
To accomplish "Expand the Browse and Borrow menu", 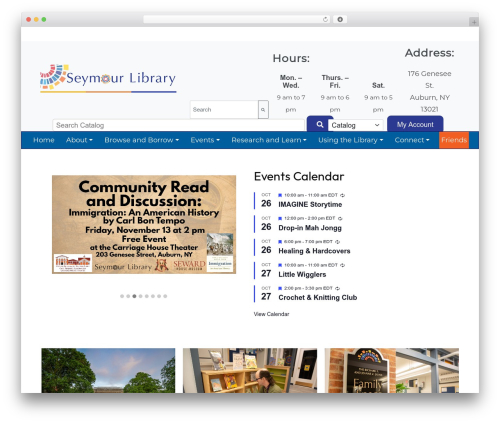I will [x=142, y=140].
